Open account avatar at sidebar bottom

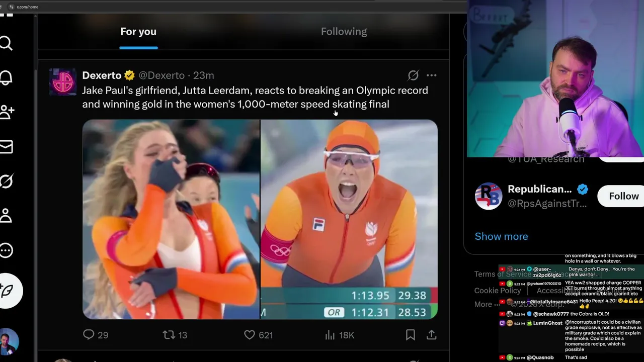[x=9, y=341]
